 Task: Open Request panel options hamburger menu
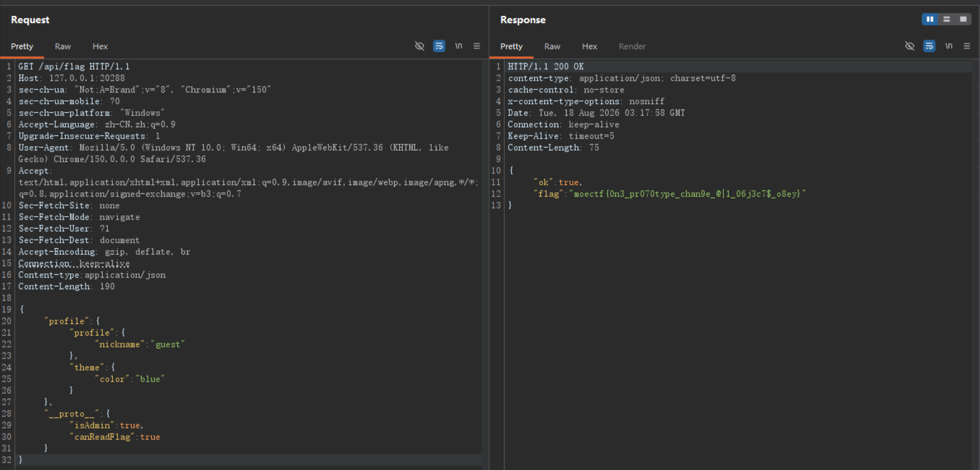tap(477, 46)
